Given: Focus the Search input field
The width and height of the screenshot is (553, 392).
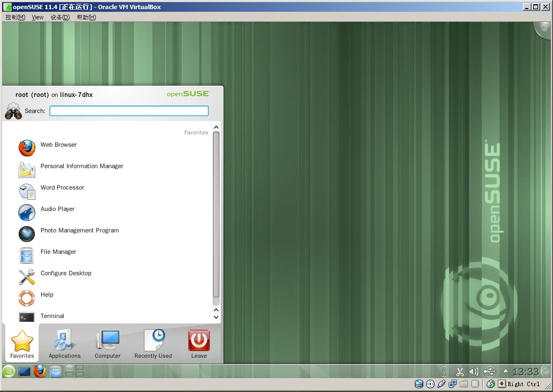Looking at the screenshot, I should 129,111.
